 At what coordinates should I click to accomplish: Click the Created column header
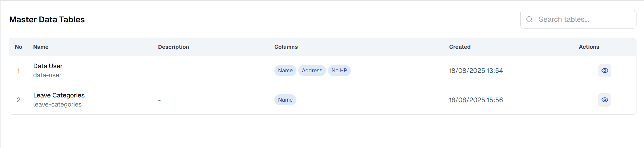(x=460, y=47)
